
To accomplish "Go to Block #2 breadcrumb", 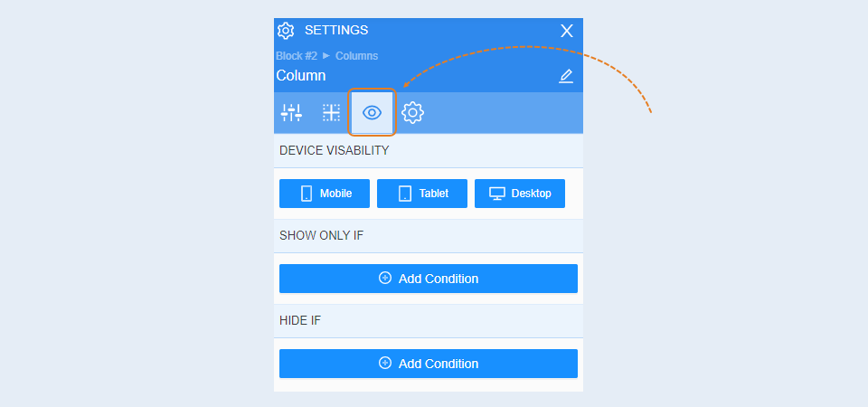I will pos(297,56).
